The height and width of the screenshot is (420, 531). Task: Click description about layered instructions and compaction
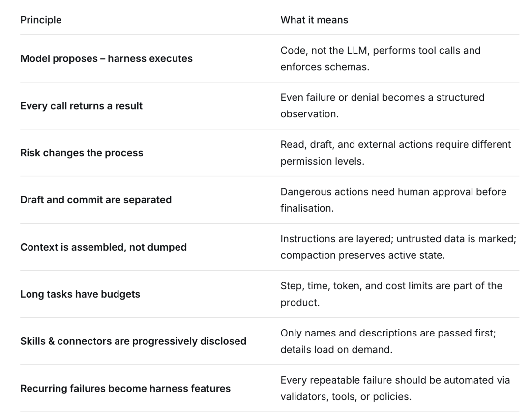(398, 247)
